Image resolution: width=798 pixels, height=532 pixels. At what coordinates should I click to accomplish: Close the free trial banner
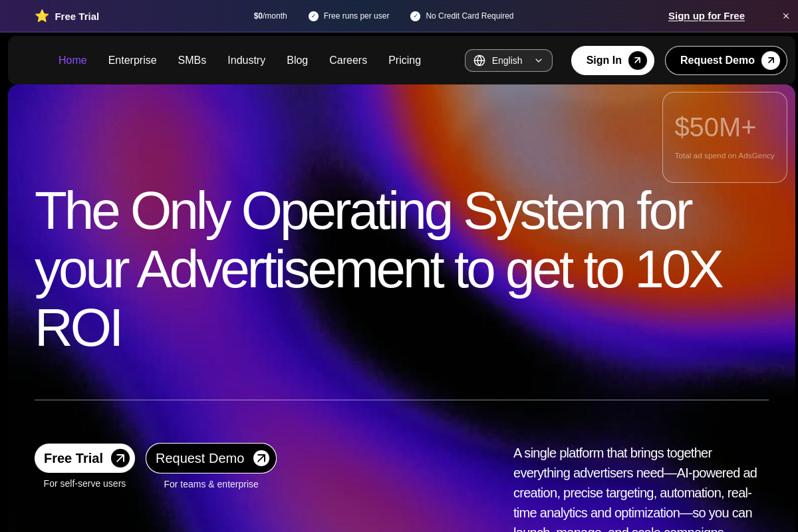pyautogui.click(x=786, y=16)
